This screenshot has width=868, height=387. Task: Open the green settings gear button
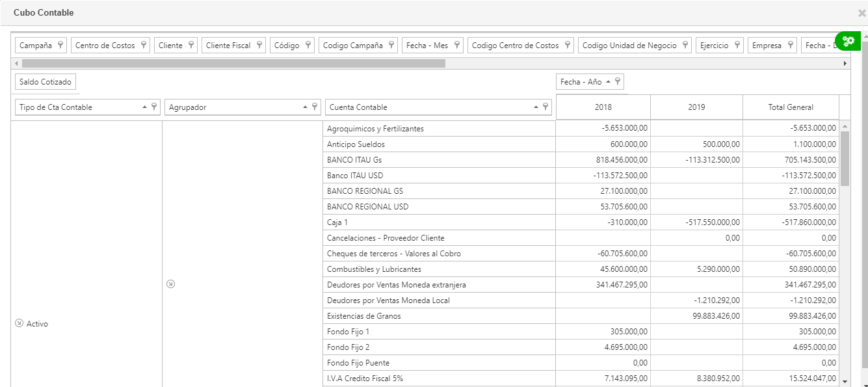tap(848, 41)
